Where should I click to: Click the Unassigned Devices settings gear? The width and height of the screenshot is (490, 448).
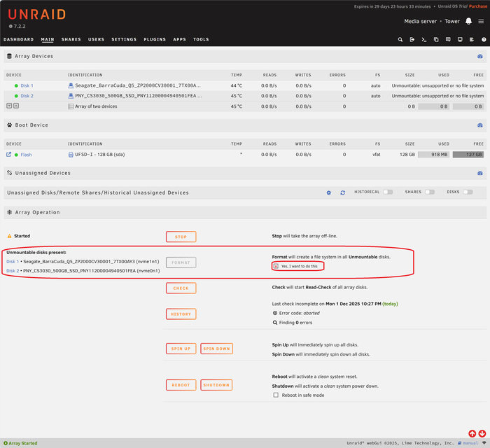329,192
